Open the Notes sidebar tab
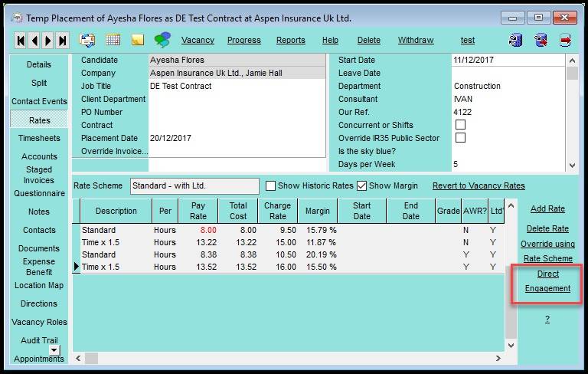This screenshot has width=588, height=374. coord(39,212)
